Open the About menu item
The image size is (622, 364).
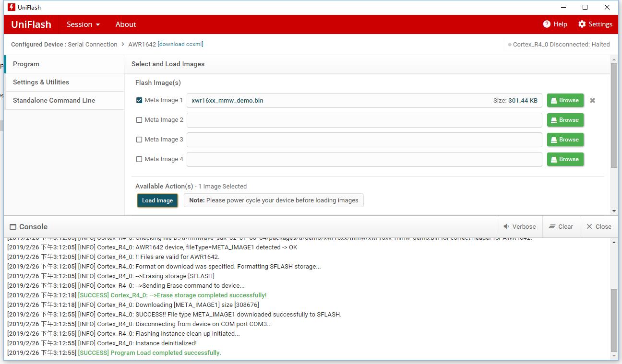pos(126,24)
